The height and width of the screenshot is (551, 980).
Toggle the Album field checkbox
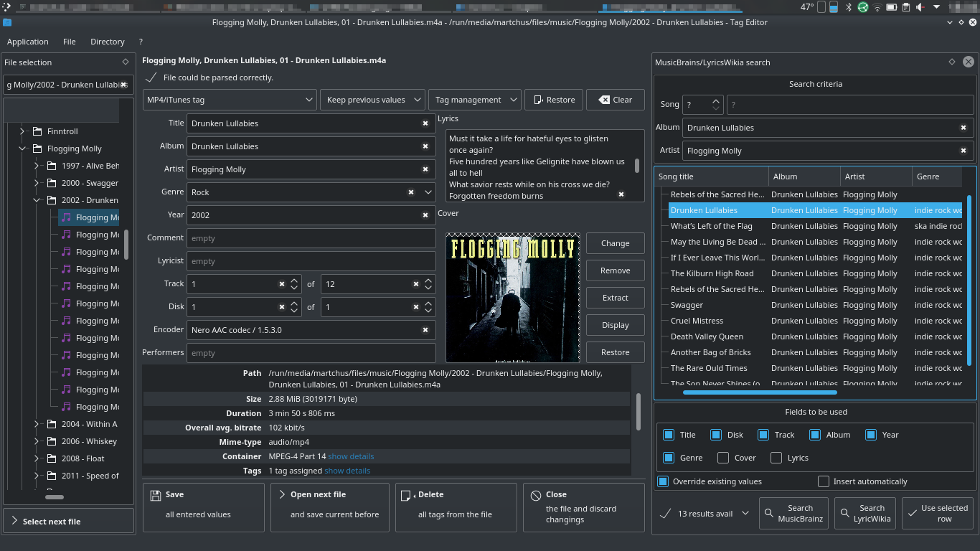pos(815,435)
